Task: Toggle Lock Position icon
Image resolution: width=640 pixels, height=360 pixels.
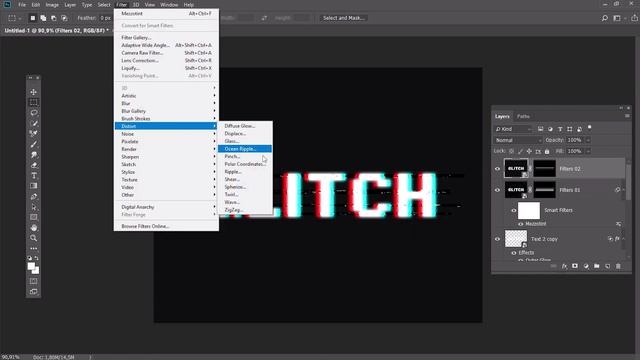Action: [529, 151]
